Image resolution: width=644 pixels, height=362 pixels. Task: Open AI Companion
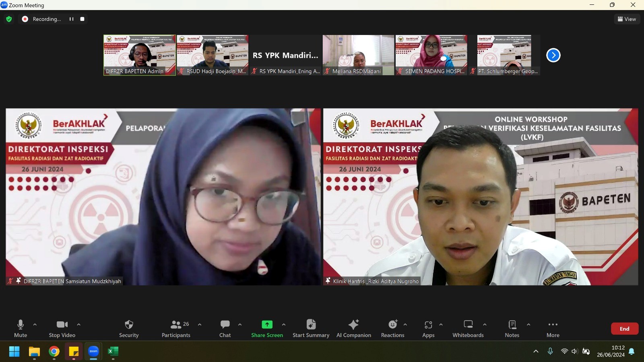click(x=354, y=329)
